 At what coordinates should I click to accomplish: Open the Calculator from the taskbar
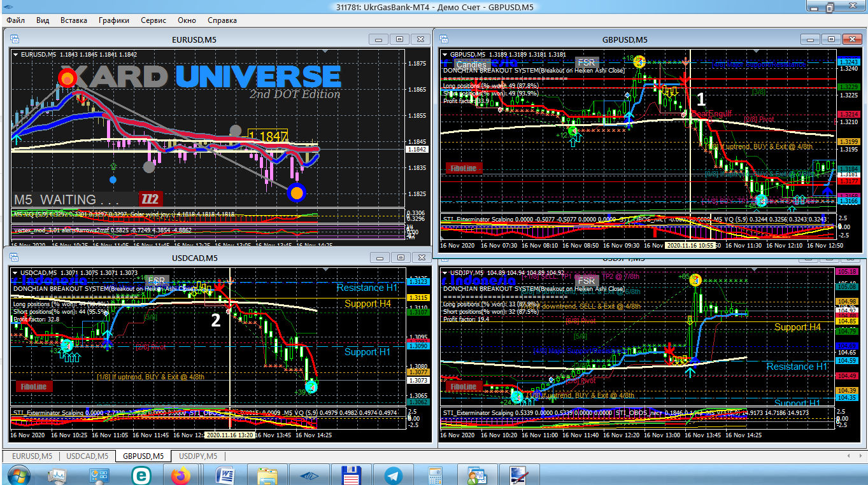[x=436, y=475]
